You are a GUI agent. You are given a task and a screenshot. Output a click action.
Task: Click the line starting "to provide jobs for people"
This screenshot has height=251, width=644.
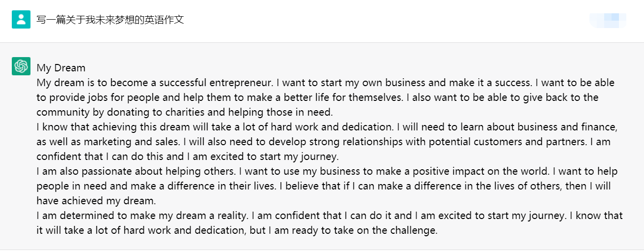(x=317, y=97)
